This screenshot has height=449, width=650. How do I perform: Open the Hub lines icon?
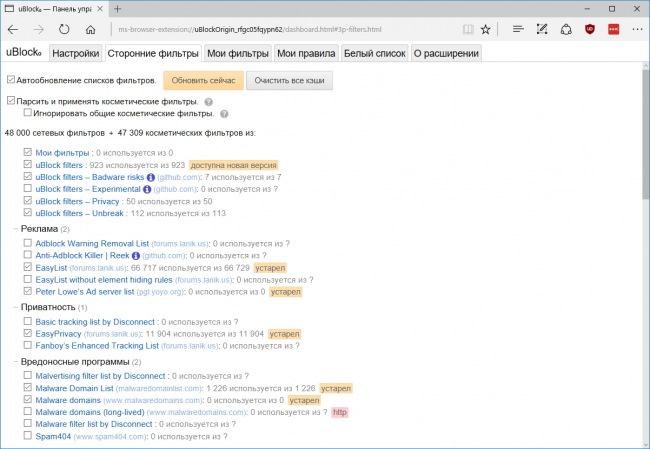[x=518, y=29]
